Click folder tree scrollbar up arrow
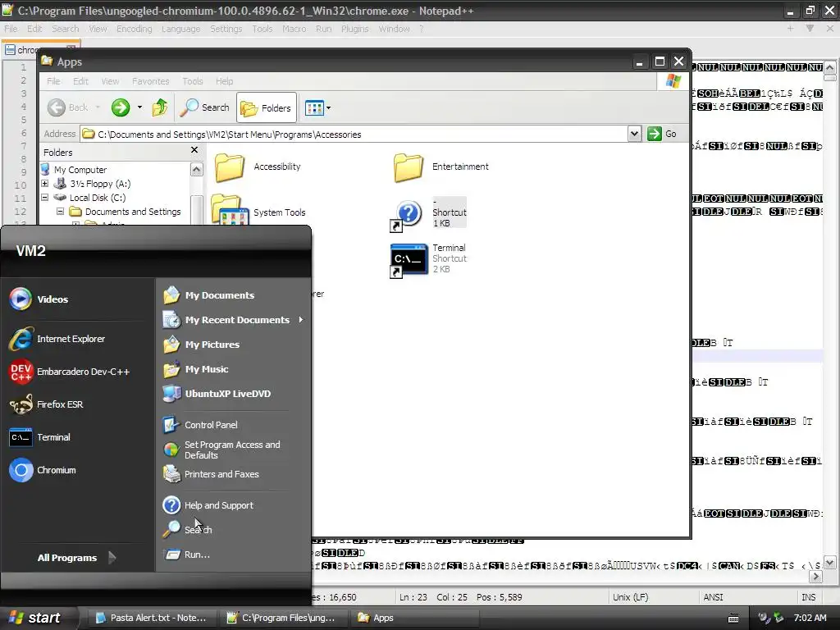The image size is (840, 630). pos(197,170)
